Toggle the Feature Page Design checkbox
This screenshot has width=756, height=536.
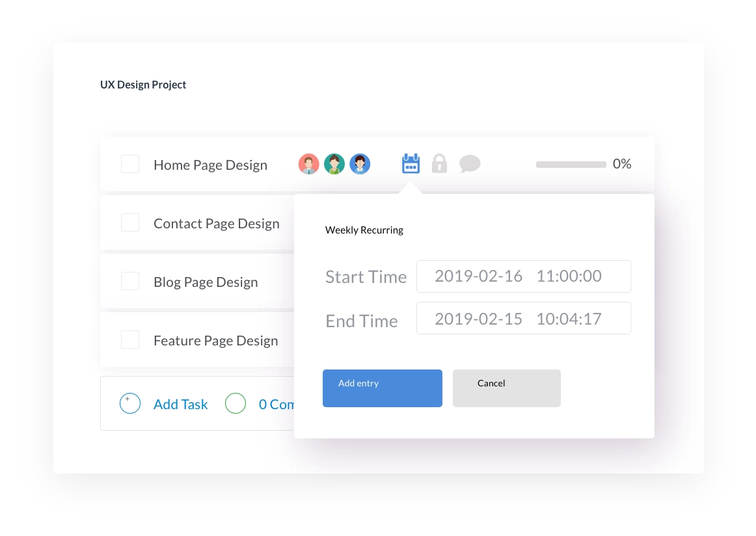tap(130, 340)
